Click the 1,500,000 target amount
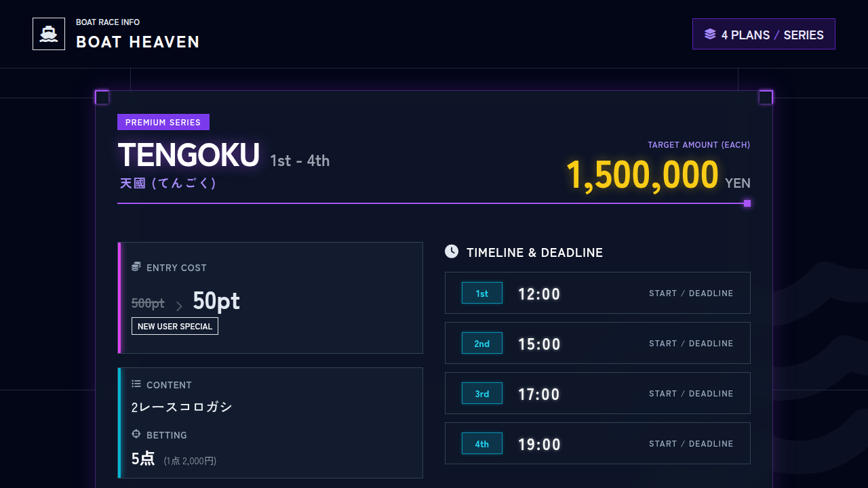 click(642, 175)
